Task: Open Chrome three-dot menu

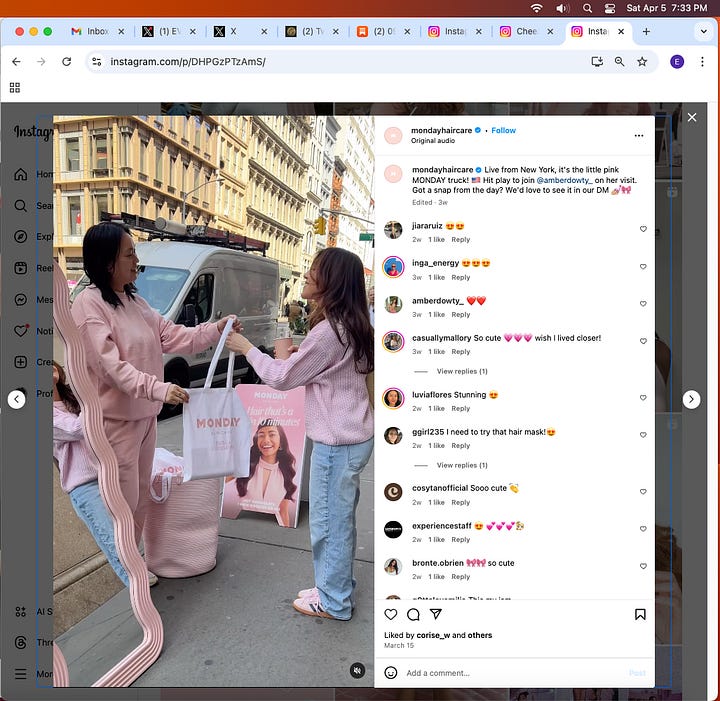Action: click(702, 62)
